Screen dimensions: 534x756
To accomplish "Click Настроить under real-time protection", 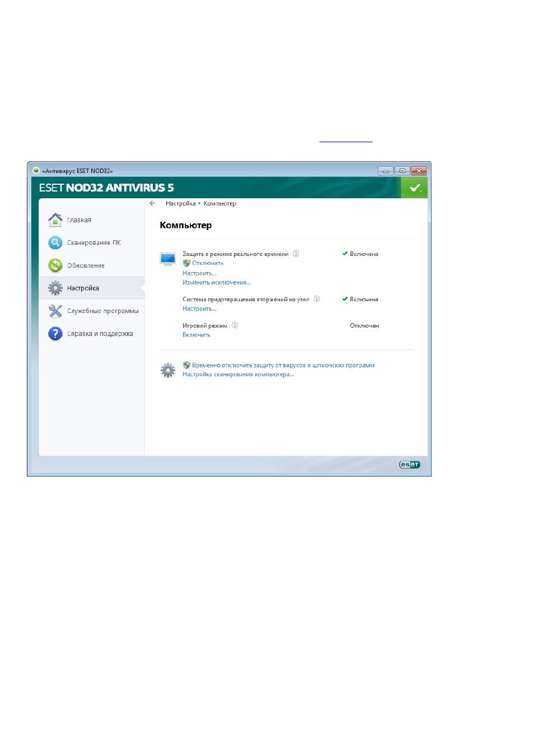I will pos(199,273).
